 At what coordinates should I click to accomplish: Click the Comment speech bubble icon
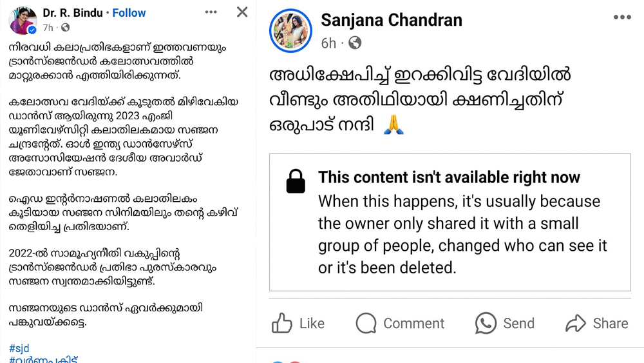(x=366, y=323)
